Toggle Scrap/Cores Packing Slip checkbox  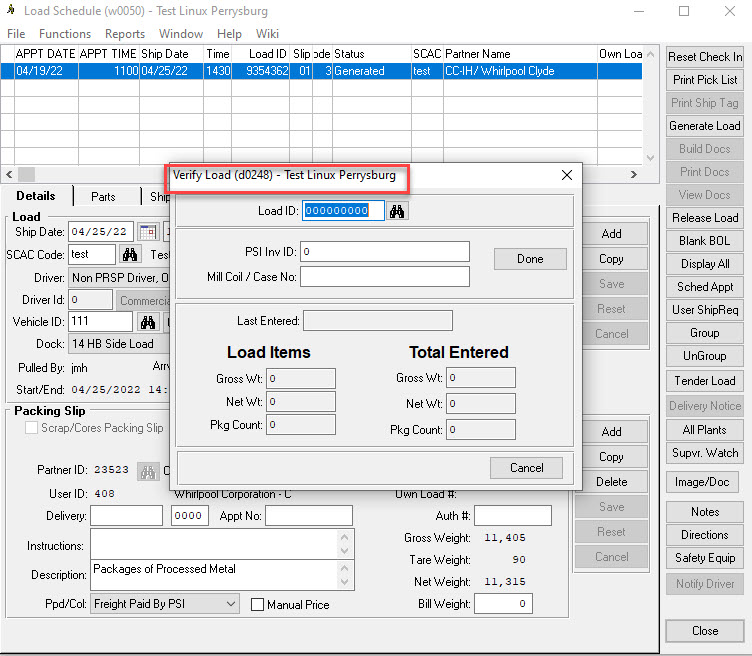pyautogui.click(x=31, y=427)
